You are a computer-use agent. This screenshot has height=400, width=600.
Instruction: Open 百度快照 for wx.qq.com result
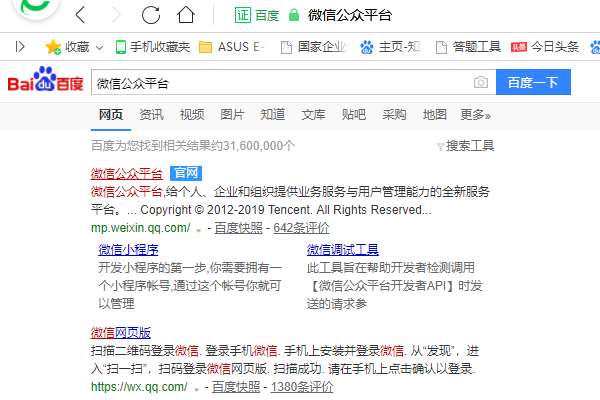click(236, 387)
